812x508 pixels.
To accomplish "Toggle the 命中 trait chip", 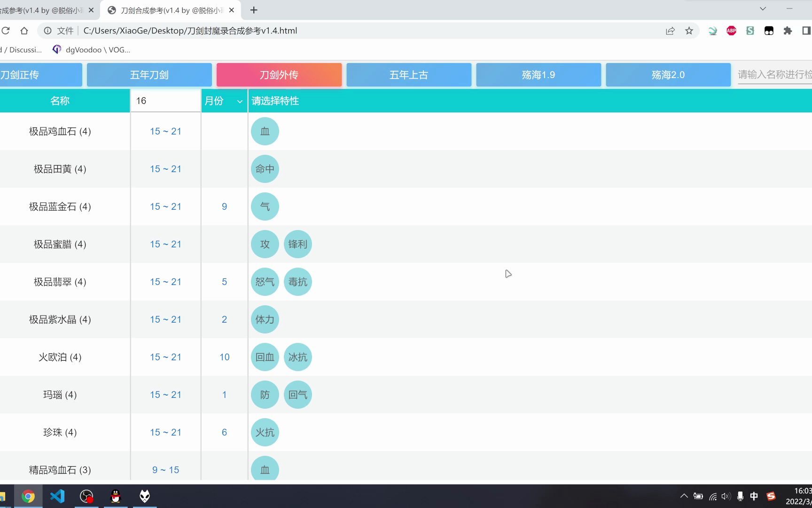I will click(x=265, y=169).
